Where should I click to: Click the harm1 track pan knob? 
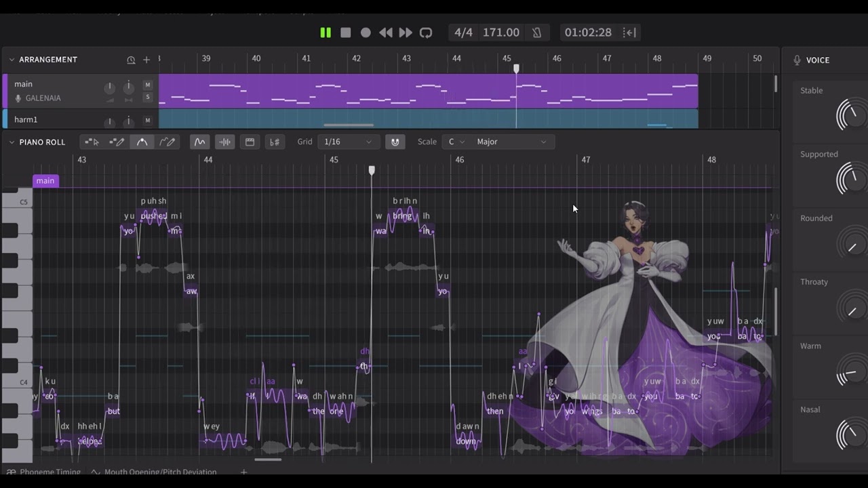tap(128, 123)
